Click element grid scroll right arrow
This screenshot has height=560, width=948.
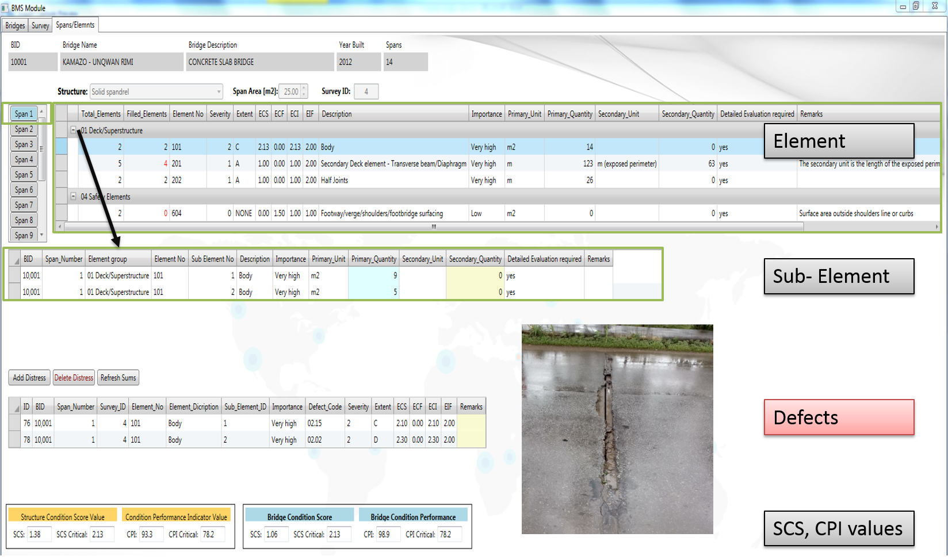pos(936,227)
